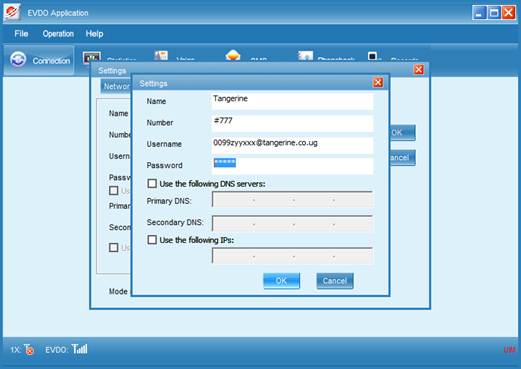
Task: Click the 1X signal status icon
Action: (29, 349)
